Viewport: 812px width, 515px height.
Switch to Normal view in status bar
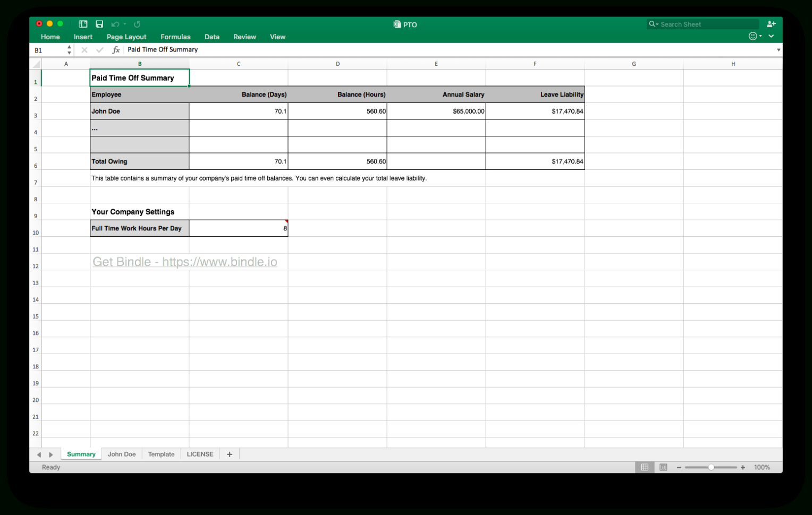tap(645, 467)
